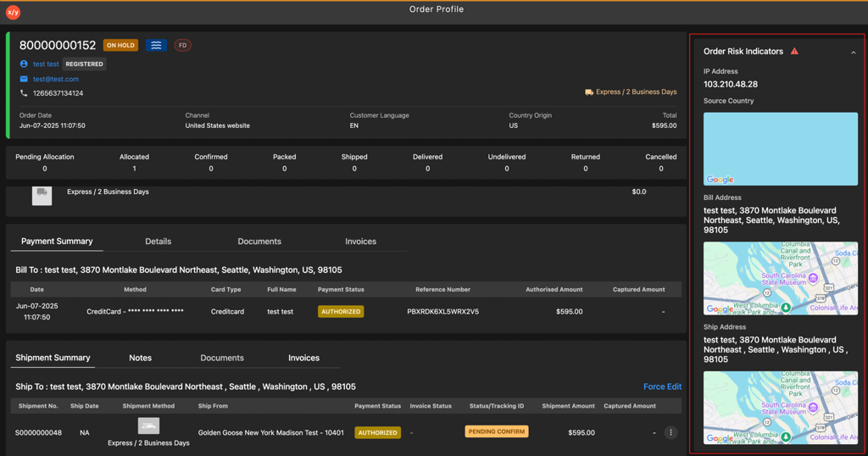868x456 pixels.
Task: Click the Express shipping thumbnail icon
Action: 42,195
